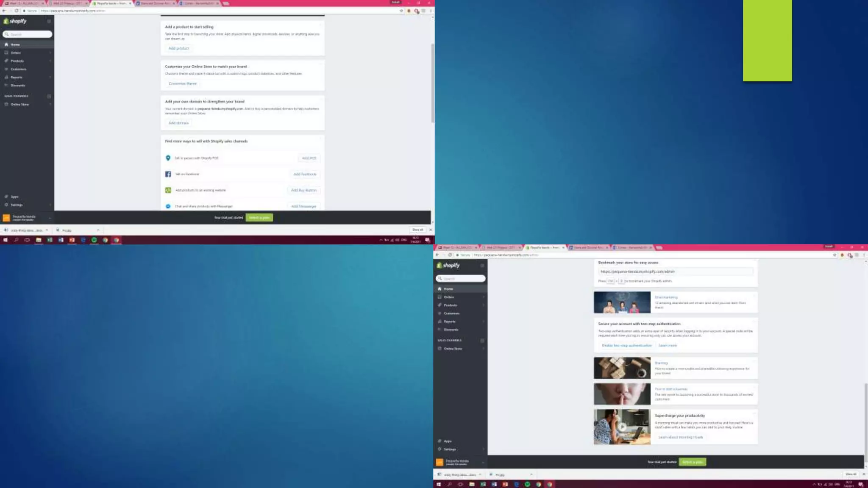Screen dimensions: 868x488
Task: Expand the store account menu in top window sidebar
Action: click(50, 218)
